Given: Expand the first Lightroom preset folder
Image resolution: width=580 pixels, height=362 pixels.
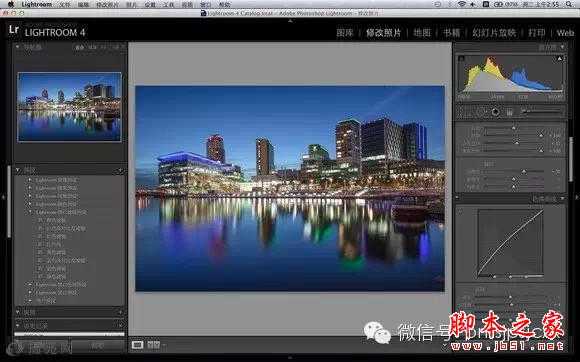Looking at the screenshot, I should (x=30, y=180).
